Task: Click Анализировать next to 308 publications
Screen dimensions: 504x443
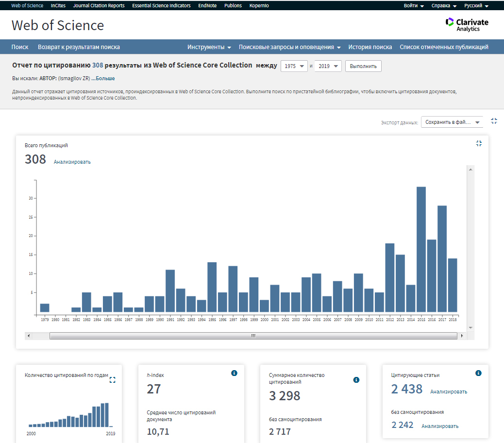Action: tap(72, 162)
